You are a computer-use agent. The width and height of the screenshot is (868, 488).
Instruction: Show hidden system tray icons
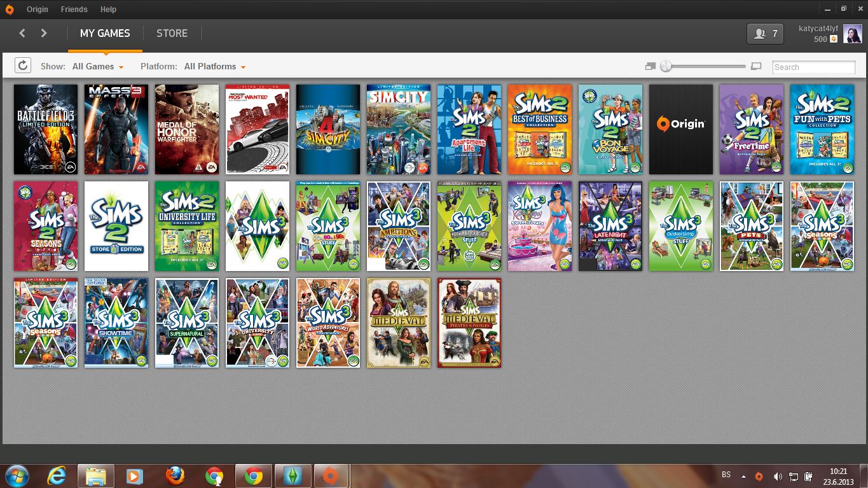coord(743,476)
